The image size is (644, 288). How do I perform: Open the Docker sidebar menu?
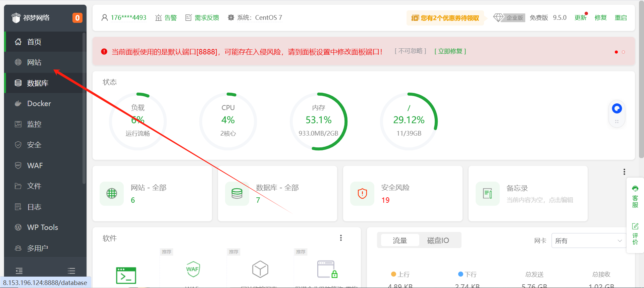(45, 103)
